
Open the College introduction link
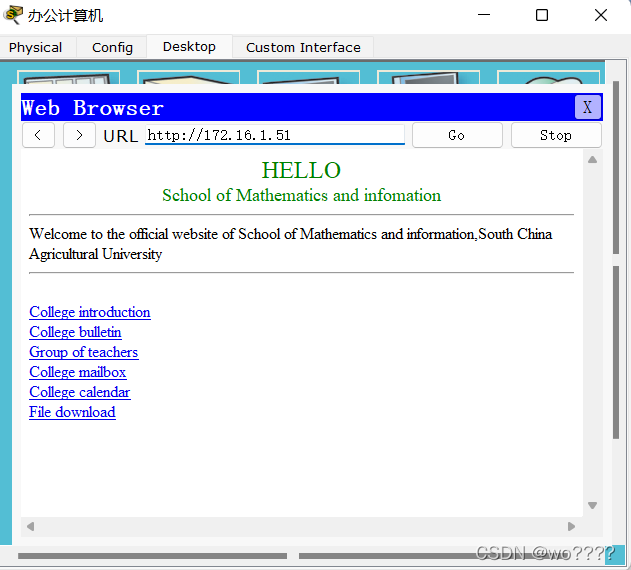(x=90, y=312)
